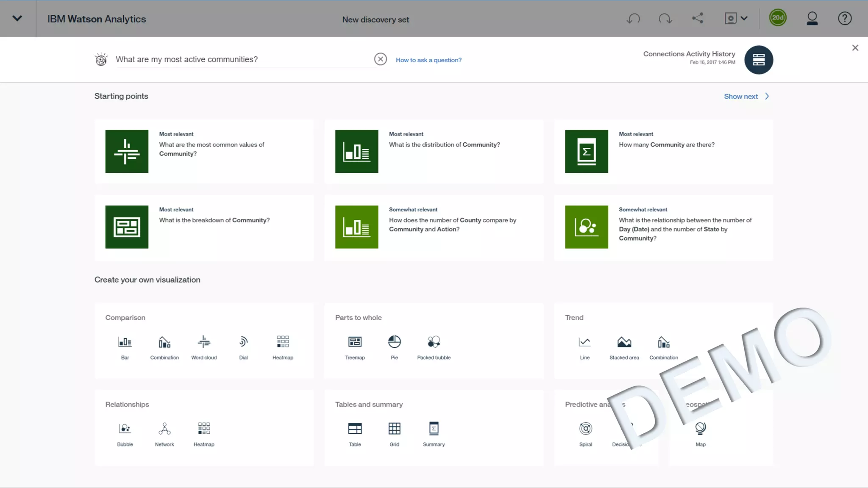The height and width of the screenshot is (488, 868).
Task: Open the How to ask a question link
Action: (x=428, y=60)
